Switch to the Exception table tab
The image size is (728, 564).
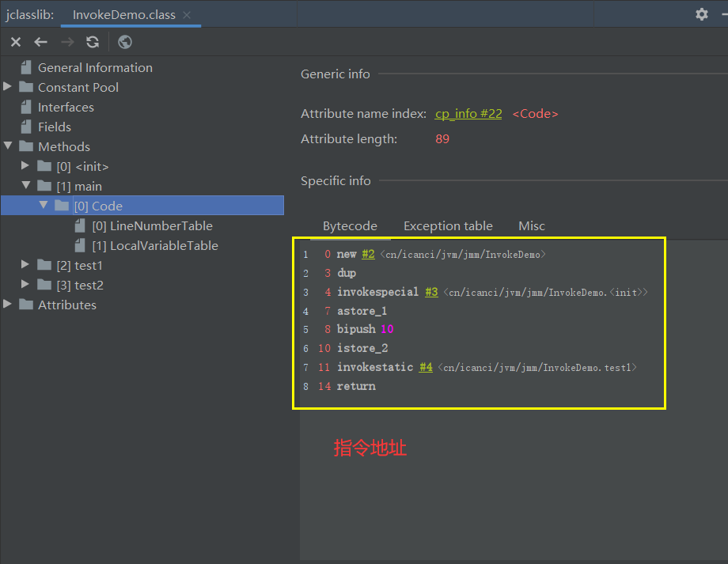448,226
